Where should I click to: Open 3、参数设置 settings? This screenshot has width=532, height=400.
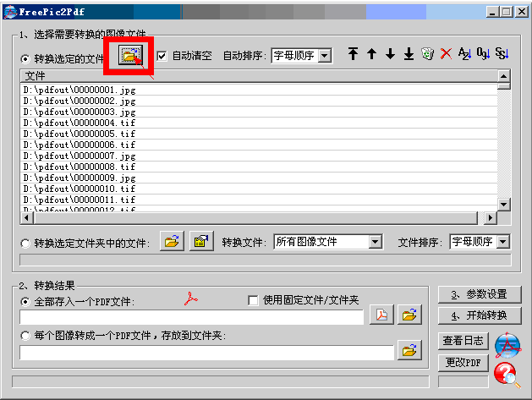480,294
